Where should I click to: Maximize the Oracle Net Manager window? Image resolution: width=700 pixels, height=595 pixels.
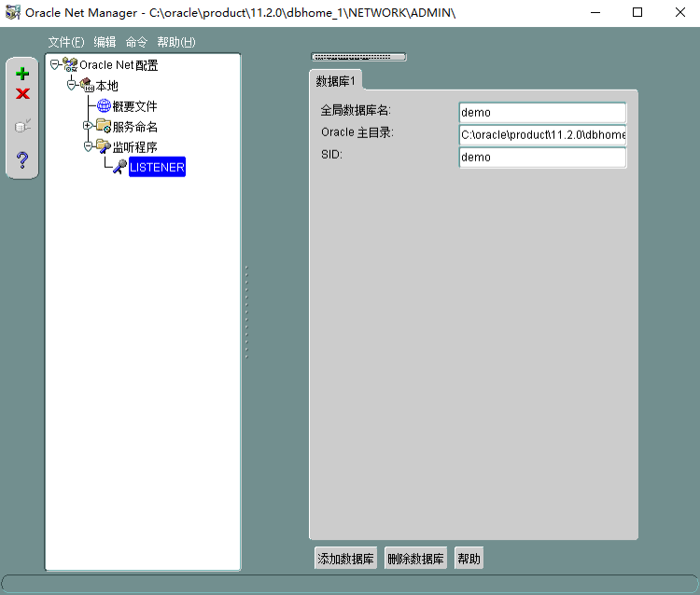[x=637, y=12]
